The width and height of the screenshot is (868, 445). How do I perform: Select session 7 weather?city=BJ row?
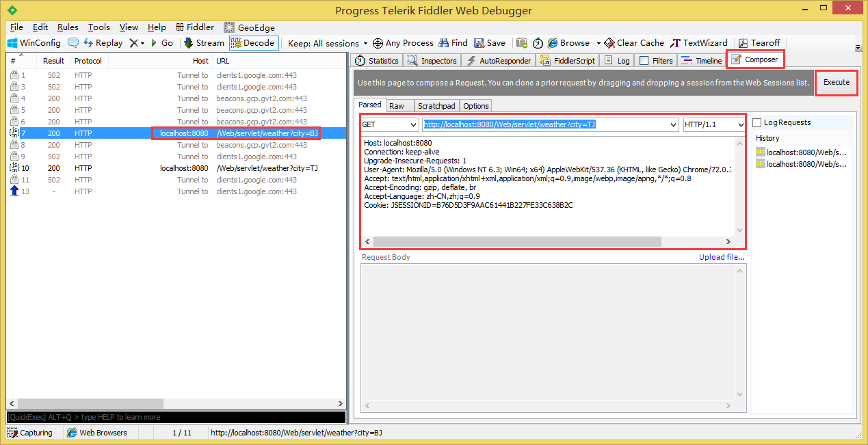click(176, 133)
